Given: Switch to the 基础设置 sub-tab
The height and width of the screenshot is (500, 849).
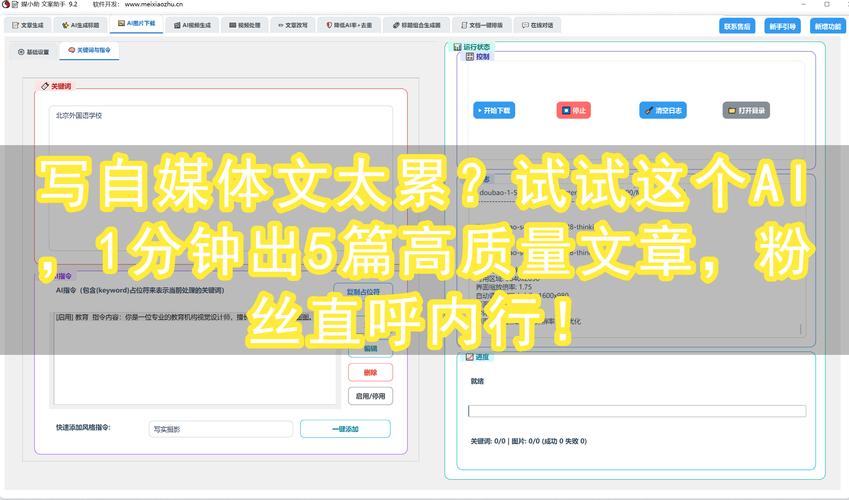Looking at the screenshot, I should [33, 51].
